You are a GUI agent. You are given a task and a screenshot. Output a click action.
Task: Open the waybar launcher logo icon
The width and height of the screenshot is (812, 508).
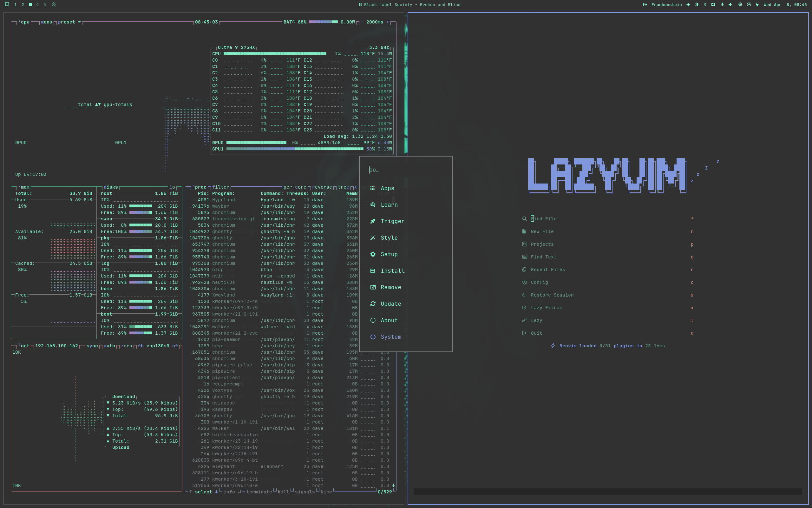tap(7, 4)
